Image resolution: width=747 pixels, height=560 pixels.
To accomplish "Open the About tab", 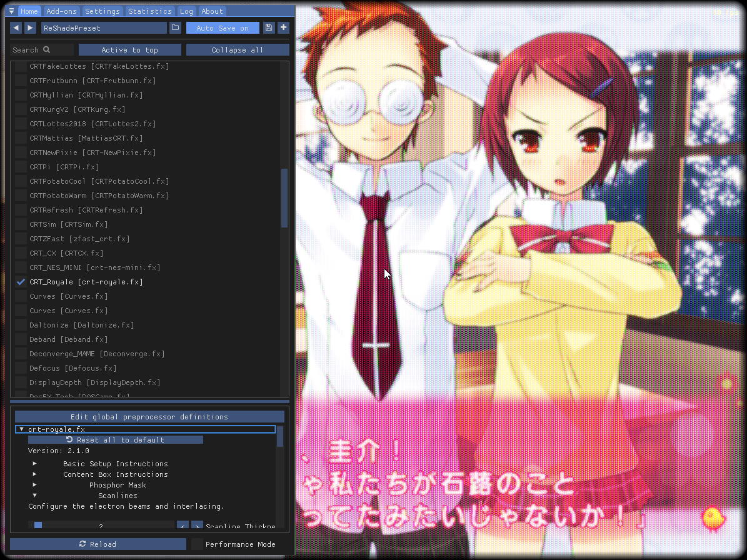I will pyautogui.click(x=212, y=11).
